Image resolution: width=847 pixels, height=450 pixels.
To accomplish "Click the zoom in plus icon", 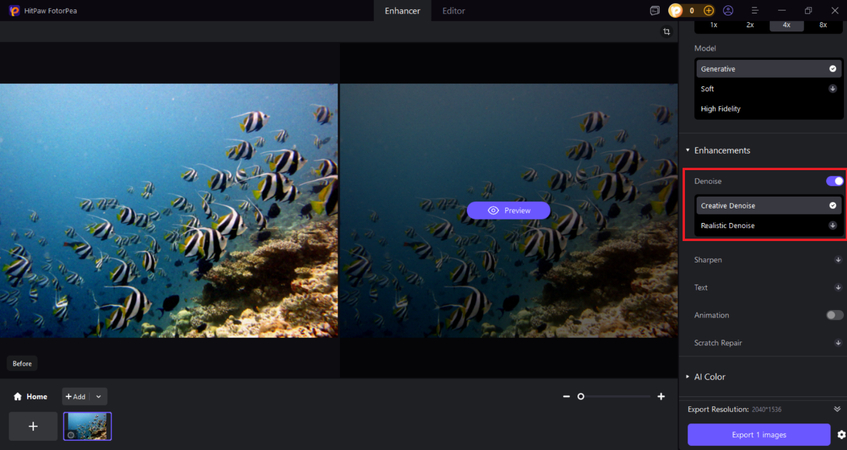I will [x=661, y=397].
